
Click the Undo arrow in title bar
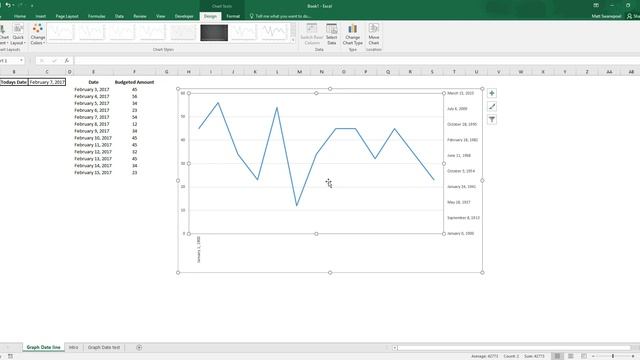pyautogui.click(x=8, y=5)
